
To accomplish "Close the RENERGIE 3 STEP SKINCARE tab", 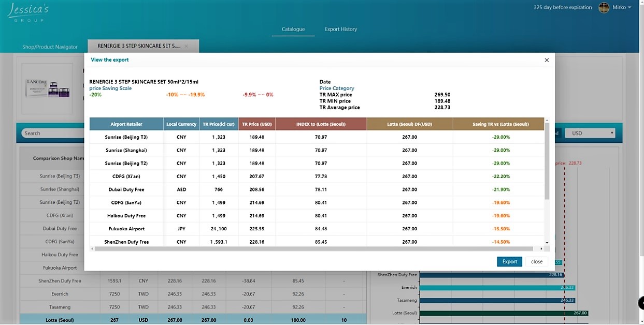I will [x=187, y=46].
